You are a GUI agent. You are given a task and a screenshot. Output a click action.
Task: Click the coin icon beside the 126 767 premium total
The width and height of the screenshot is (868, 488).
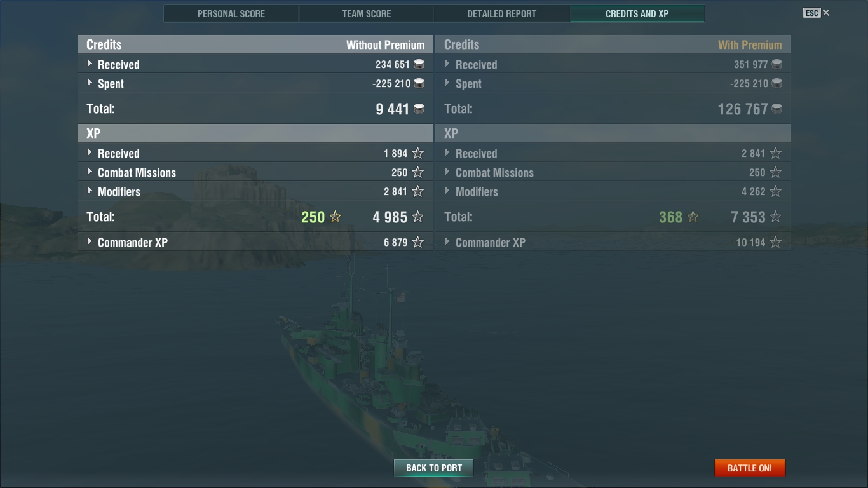point(776,109)
